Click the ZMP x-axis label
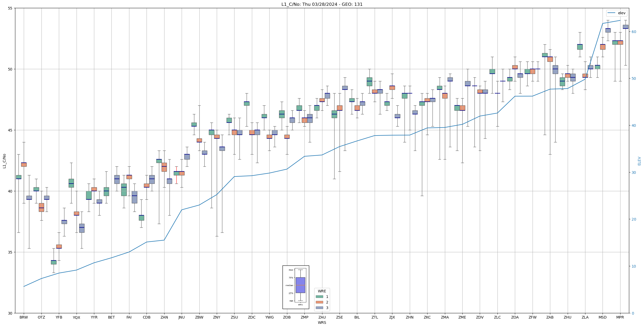Viewport: 644px width, 327px height. click(304, 317)
